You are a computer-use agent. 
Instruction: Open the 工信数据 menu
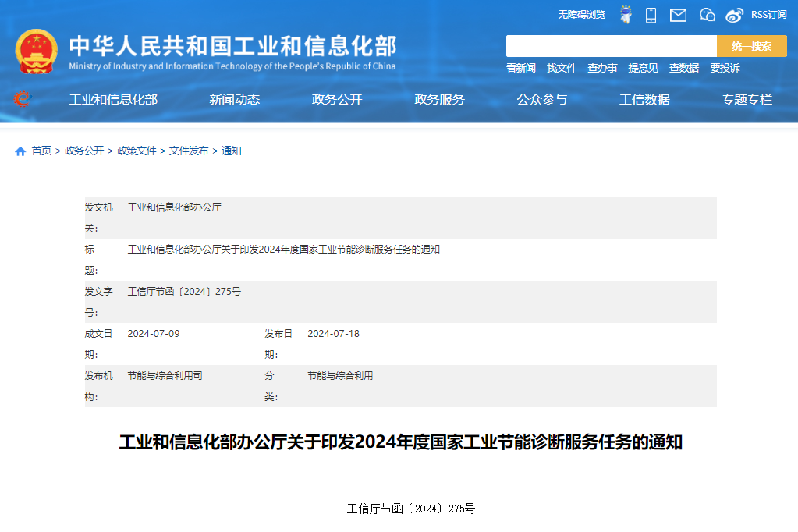pos(644,100)
